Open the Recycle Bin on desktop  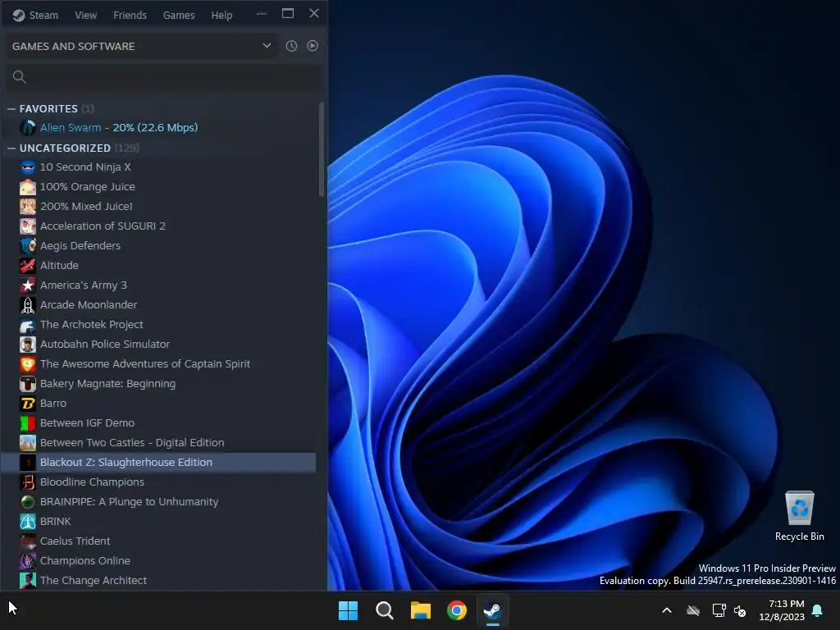(799, 516)
